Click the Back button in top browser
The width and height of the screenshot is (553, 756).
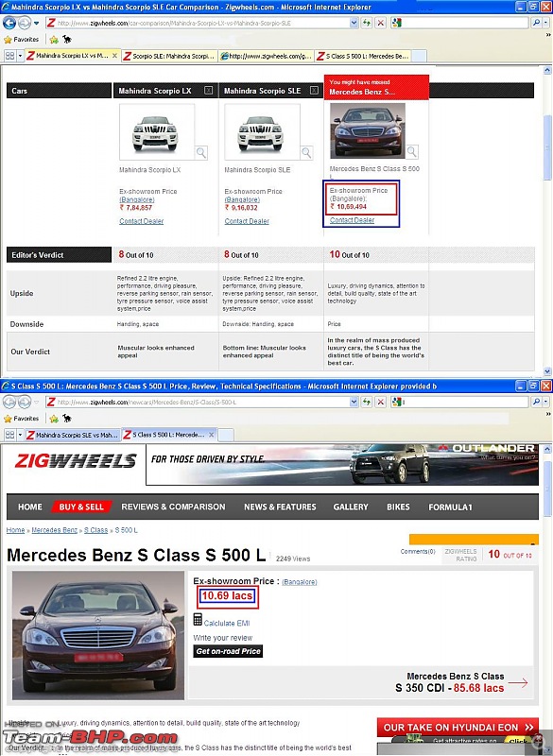click(9, 23)
